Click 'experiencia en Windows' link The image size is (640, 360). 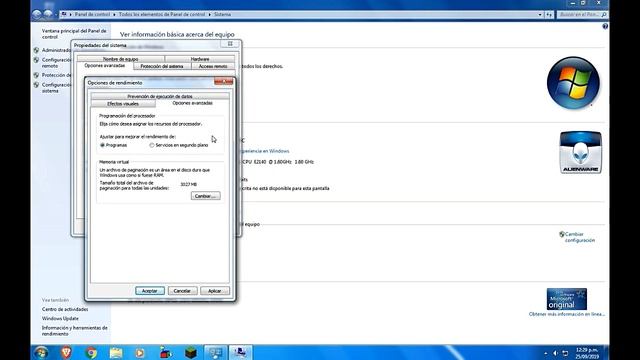[x=265, y=151]
